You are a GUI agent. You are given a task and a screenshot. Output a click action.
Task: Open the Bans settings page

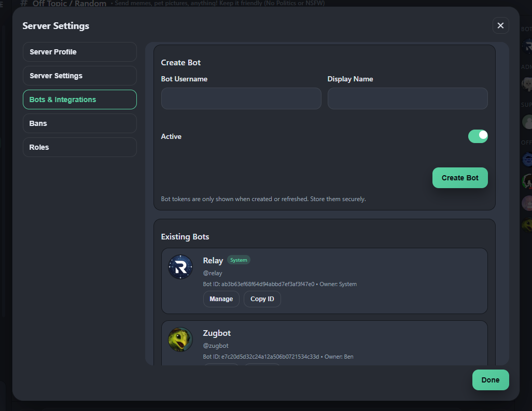pos(79,123)
